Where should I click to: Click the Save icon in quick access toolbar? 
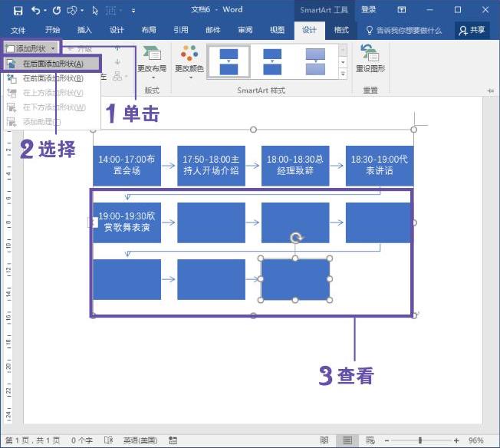(18, 10)
